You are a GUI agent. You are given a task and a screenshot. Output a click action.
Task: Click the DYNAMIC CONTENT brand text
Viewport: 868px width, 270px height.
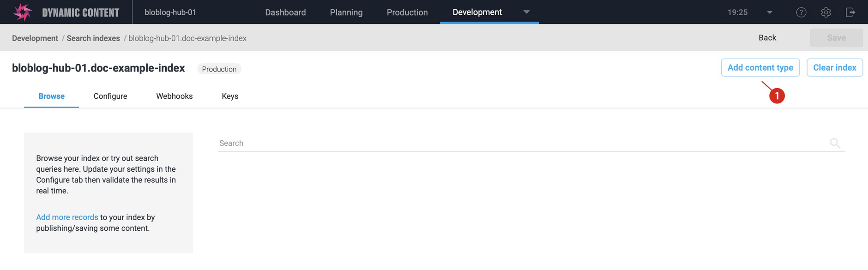(x=81, y=12)
